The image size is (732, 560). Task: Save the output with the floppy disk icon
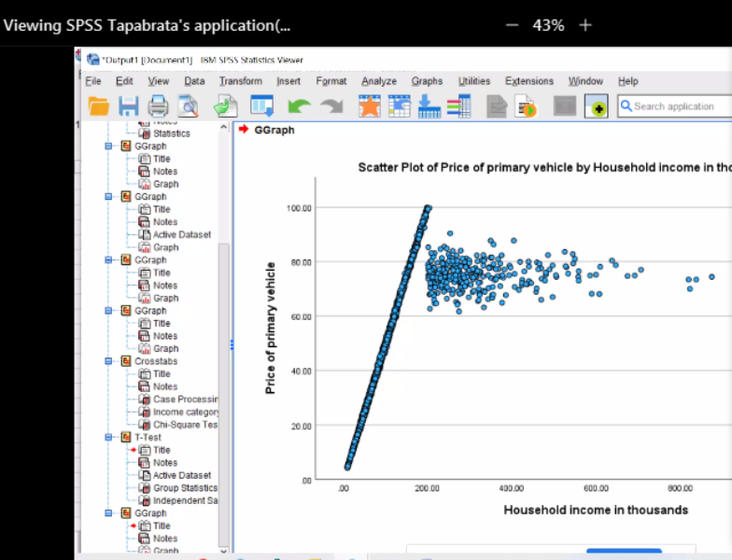(x=128, y=106)
